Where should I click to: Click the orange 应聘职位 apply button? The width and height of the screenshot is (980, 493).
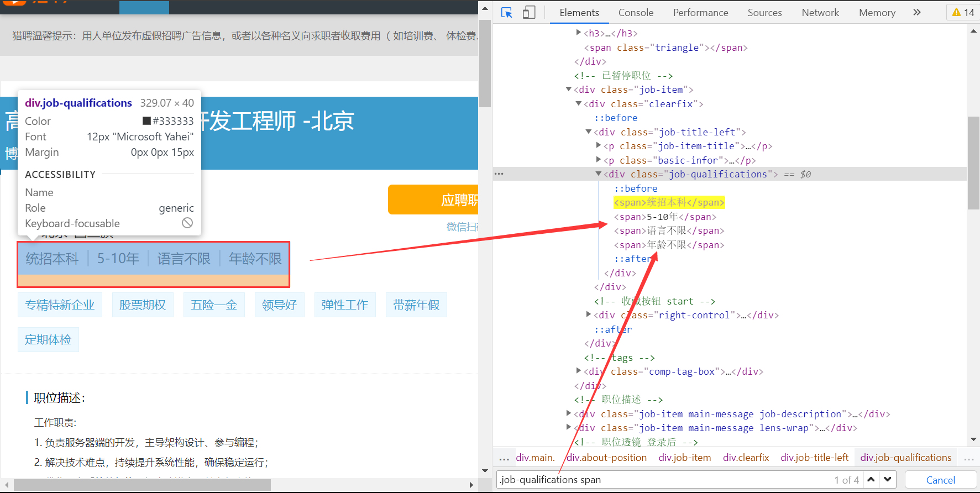433,200
